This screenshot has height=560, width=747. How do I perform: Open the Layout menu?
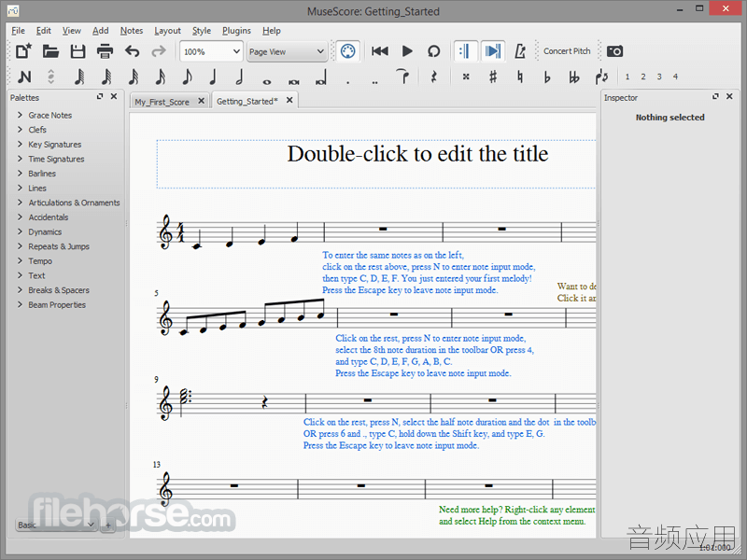pyautogui.click(x=167, y=31)
